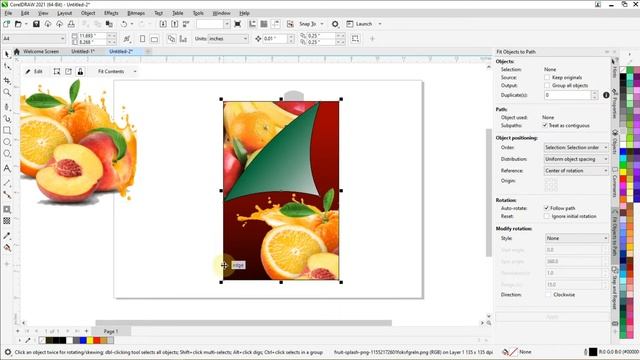Viewport: 640px width, 360px height.
Task: Click the Portrait orientation icon
Action: [x=142, y=39]
